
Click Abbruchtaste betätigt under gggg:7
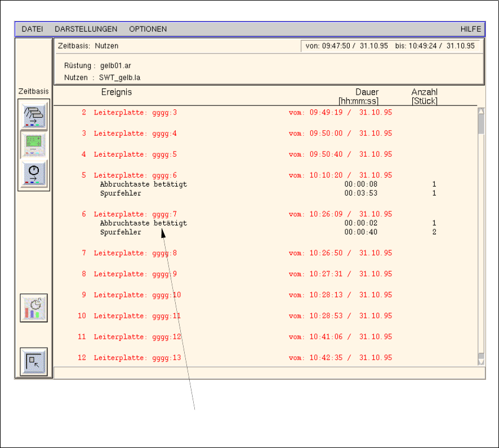144,223
